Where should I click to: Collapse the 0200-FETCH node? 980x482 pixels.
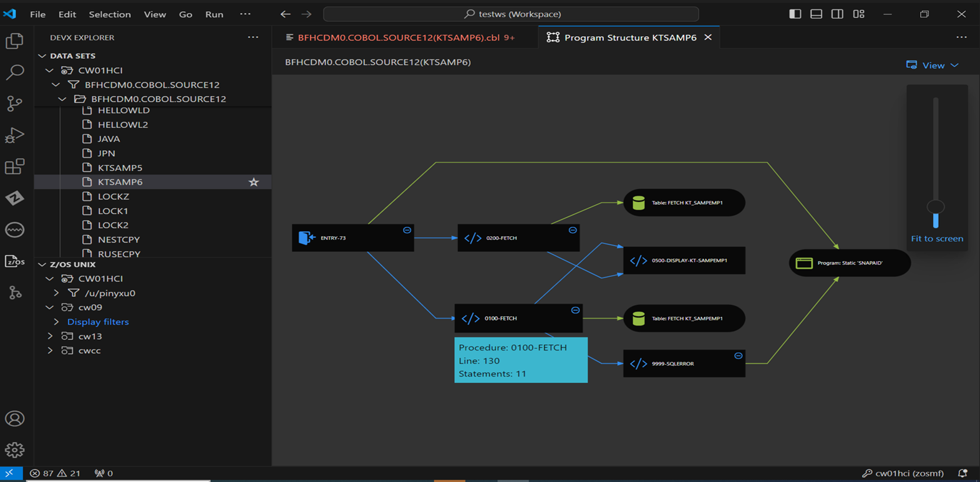[x=573, y=230]
